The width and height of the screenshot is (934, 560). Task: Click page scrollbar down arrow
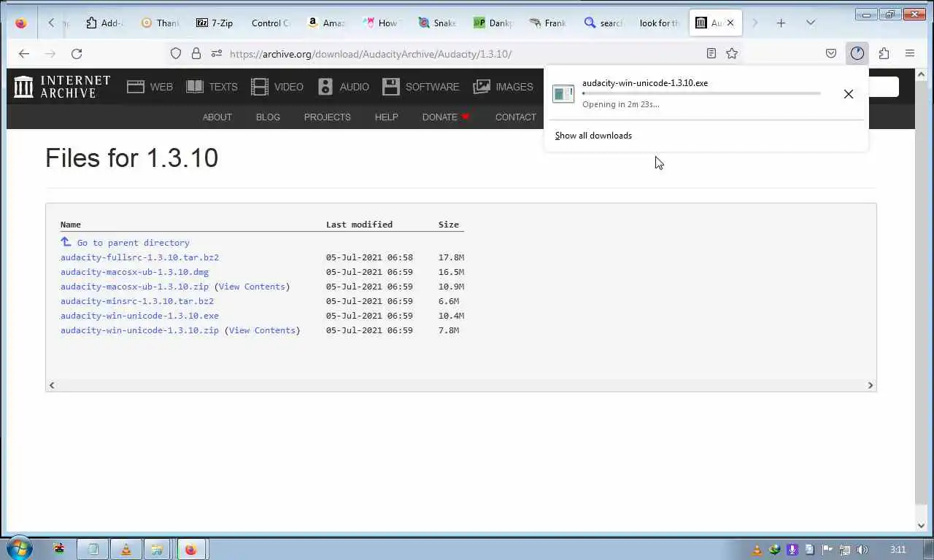(x=921, y=525)
